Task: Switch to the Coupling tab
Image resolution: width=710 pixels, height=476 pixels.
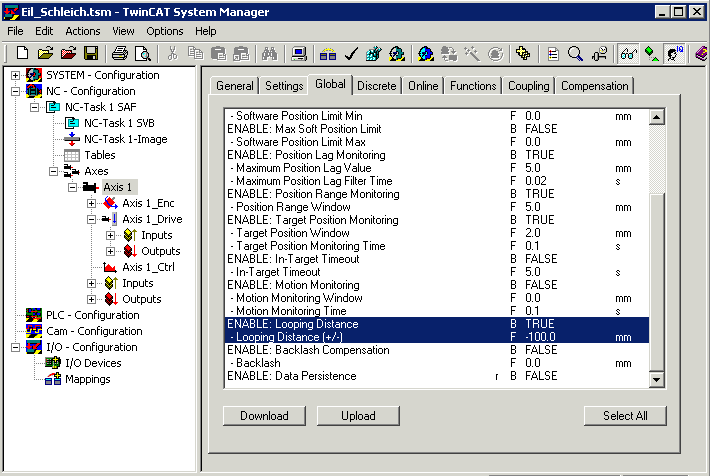Action: pyautogui.click(x=528, y=86)
